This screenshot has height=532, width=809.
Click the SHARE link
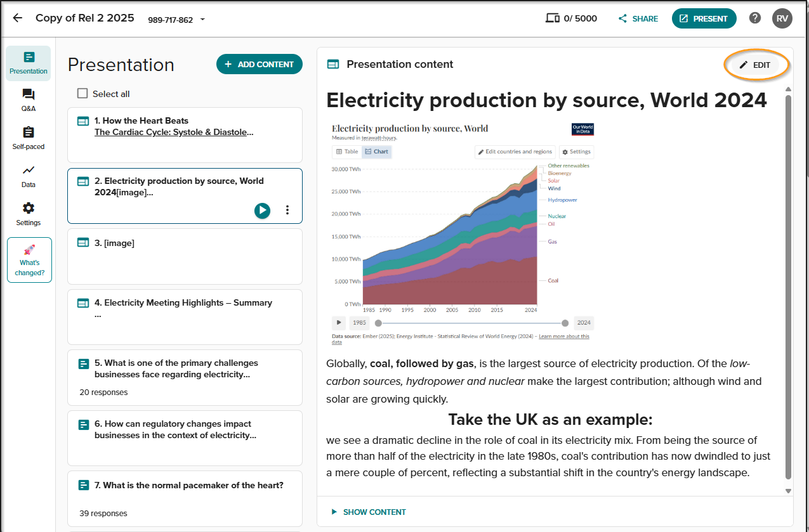(638, 18)
